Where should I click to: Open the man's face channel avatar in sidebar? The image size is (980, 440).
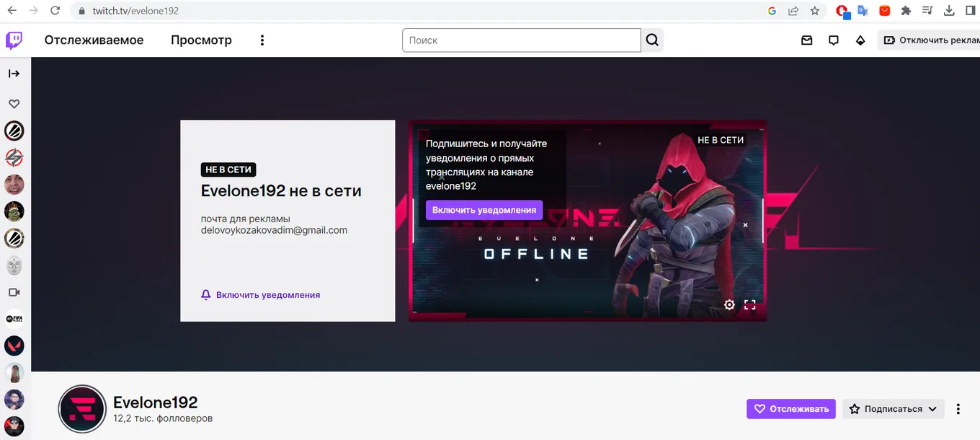point(14,185)
